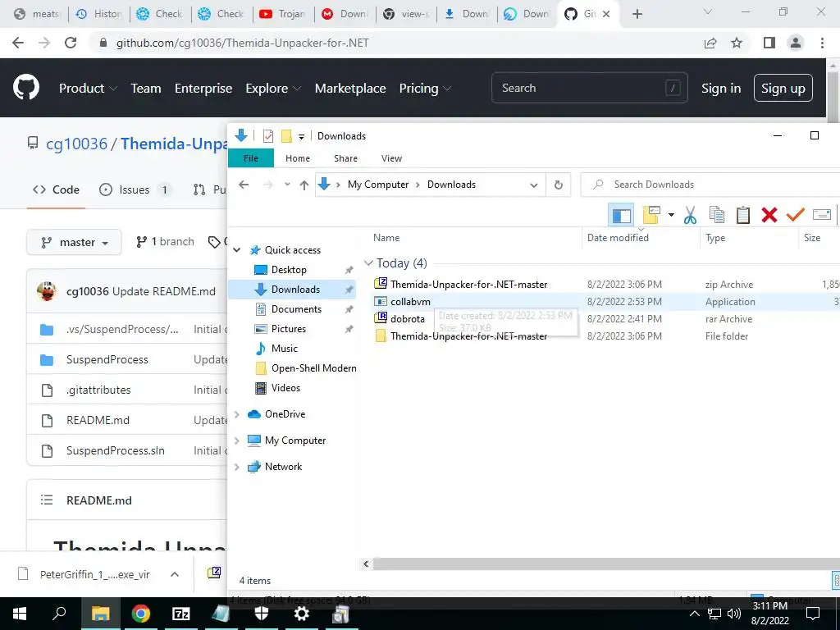
Task: Open the Home ribbon tab
Action: (x=297, y=158)
